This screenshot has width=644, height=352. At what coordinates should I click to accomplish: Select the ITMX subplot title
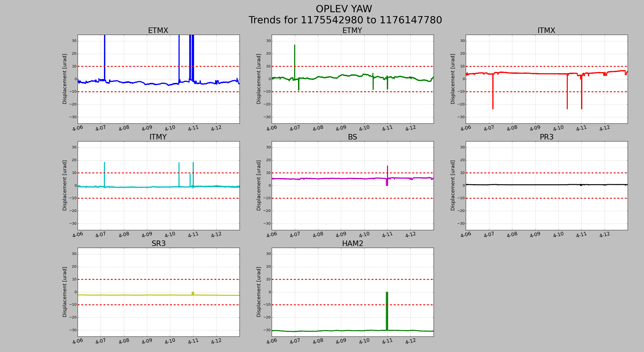tap(546, 31)
